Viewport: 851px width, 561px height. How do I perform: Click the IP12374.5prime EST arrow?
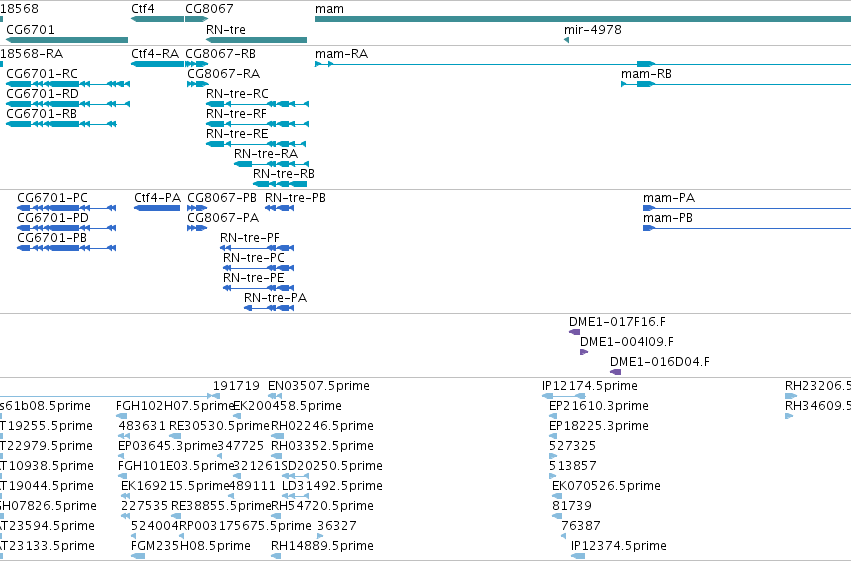(x=578, y=556)
